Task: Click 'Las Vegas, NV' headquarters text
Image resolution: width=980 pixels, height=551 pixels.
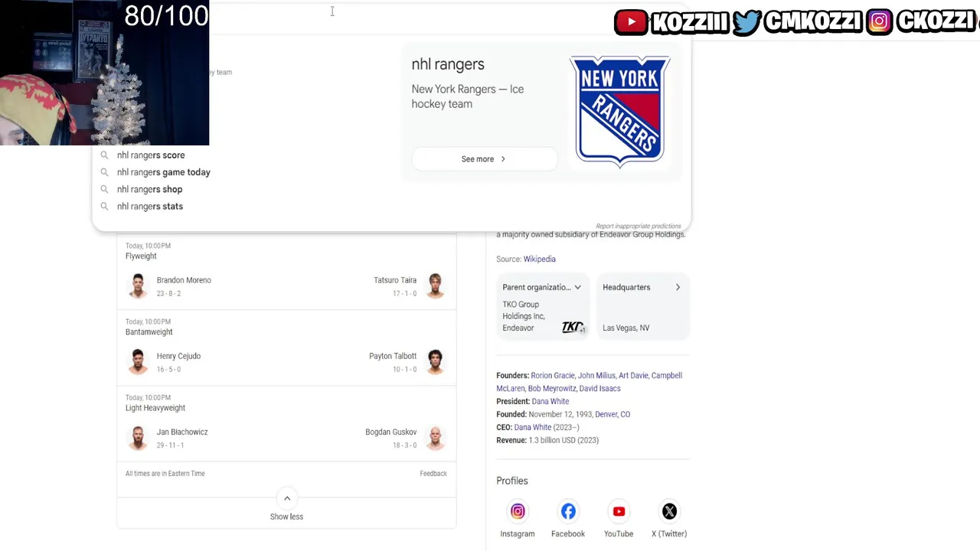Action: (626, 328)
